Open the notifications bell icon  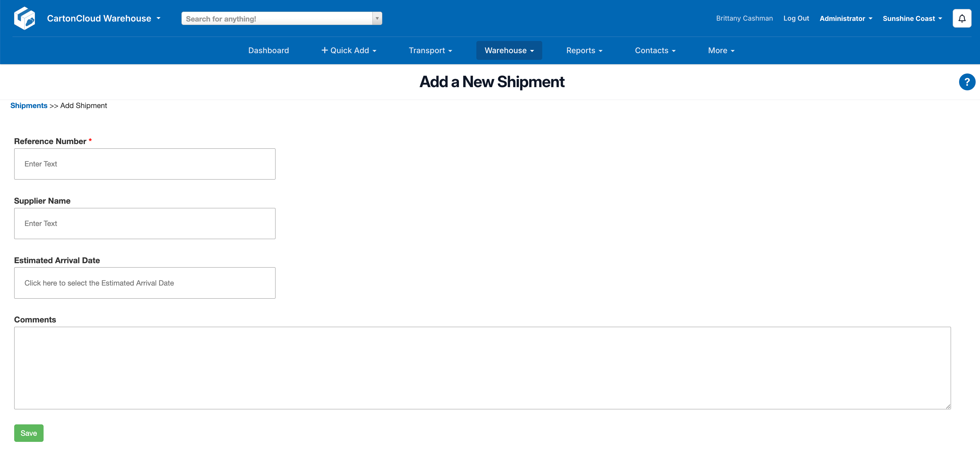(x=961, y=18)
